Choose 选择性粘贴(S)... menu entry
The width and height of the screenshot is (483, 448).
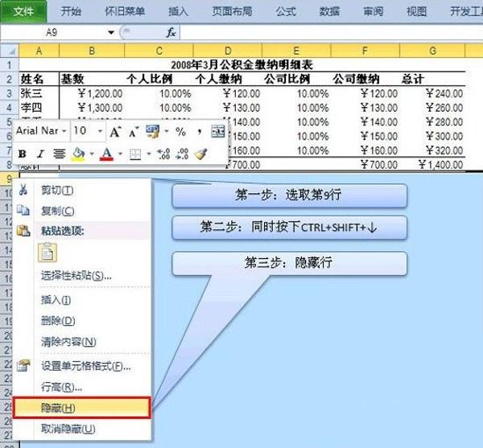(x=82, y=275)
